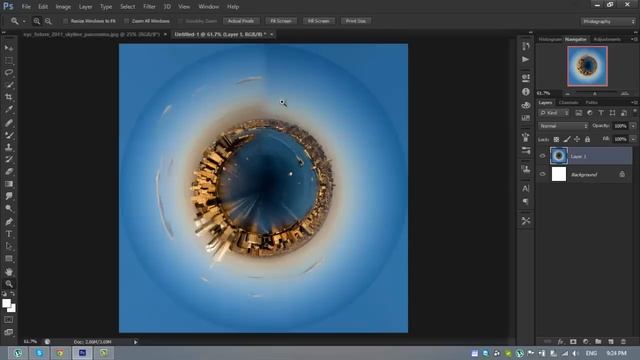Viewport: 640px width, 360px height.
Task: Toggle Scrubby Zoom checkbox
Action: 180,21
